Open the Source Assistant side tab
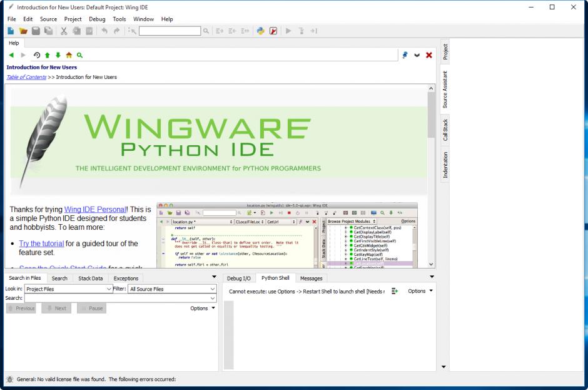This screenshot has height=390, width=588. 445,90
